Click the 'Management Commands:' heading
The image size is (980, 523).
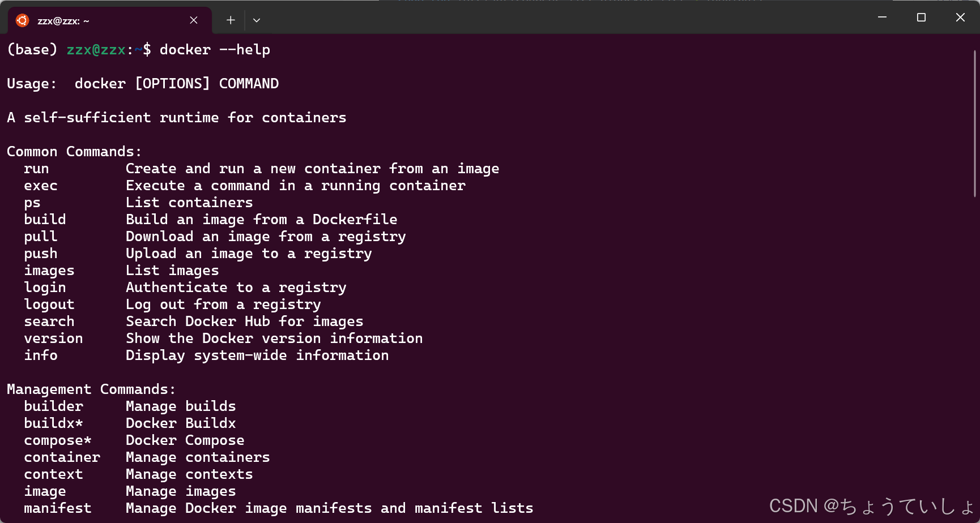(x=91, y=389)
